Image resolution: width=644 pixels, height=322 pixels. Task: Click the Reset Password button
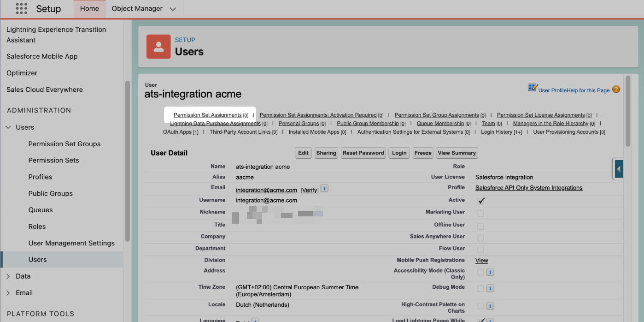pyautogui.click(x=363, y=153)
